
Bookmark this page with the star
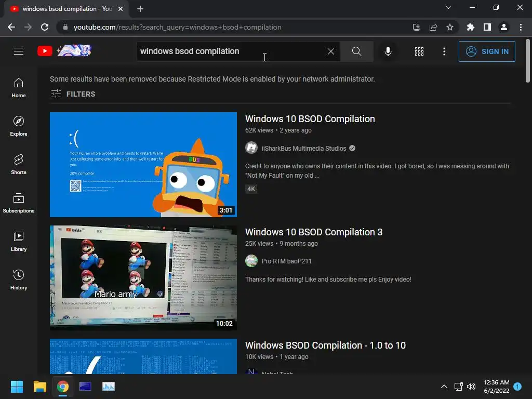click(450, 27)
